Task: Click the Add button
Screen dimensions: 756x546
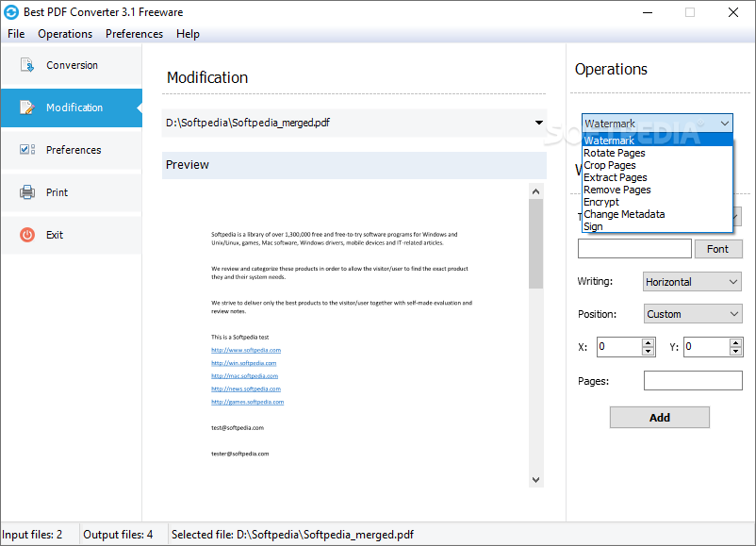Action: point(659,417)
